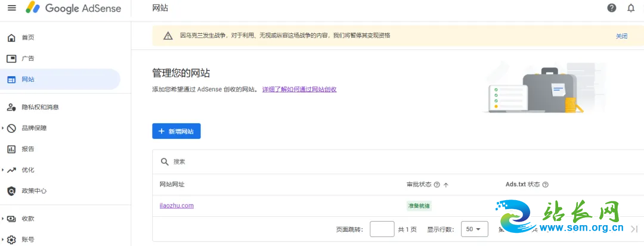Click help icon next to 审批状态
The width and height of the screenshot is (644, 246).
tap(436, 185)
